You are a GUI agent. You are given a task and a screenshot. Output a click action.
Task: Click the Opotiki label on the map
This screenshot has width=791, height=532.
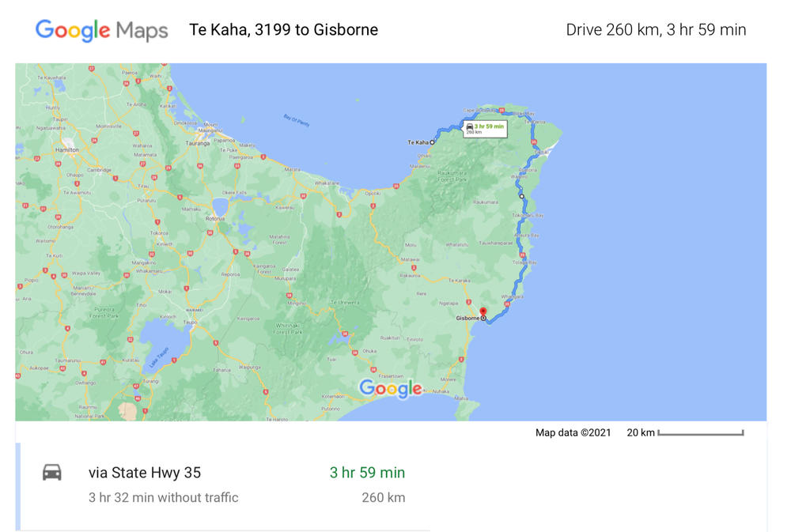tap(373, 193)
